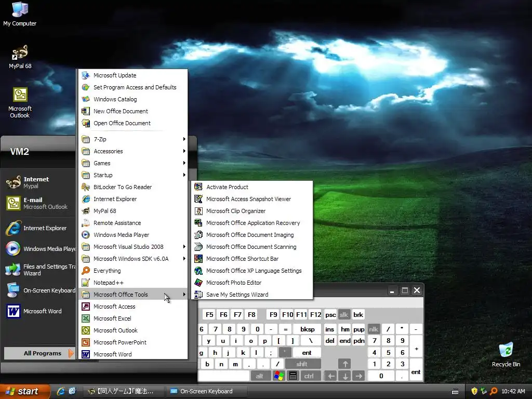Select Microsoft Office Document Imaging
This screenshot has height=399, width=532.
(x=252, y=235)
